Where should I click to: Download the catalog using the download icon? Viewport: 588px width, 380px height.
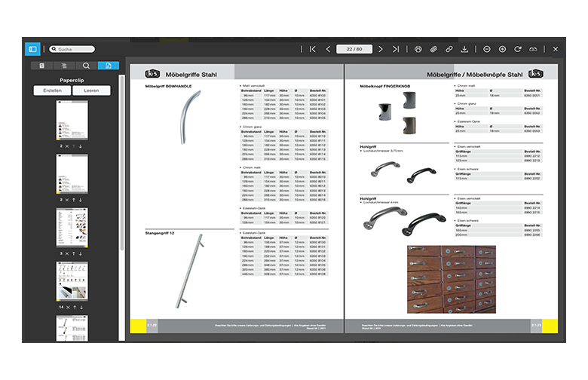pyautogui.click(x=465, y=49)
